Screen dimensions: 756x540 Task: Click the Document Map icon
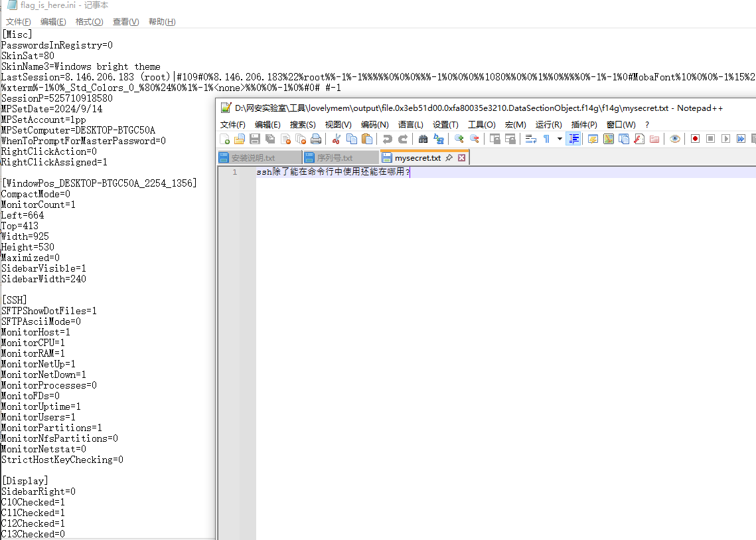click(609, 139)
